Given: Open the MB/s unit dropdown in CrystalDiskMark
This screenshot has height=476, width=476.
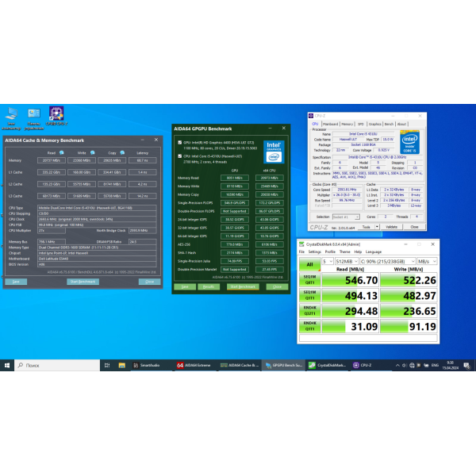Looking at the screenshot, I should (427, 261).
